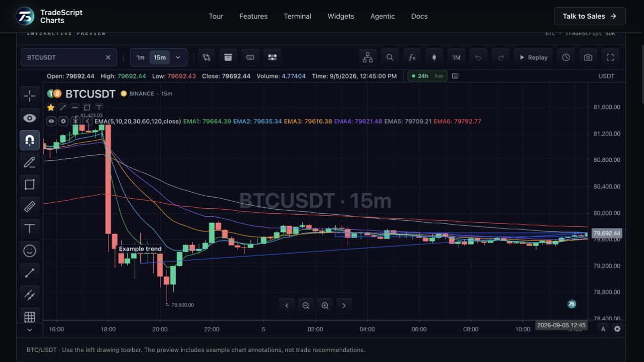Image resolution: width=644 pixels, height=362 pixels.
Task: Select the text annotation tool
Action: click(30, 228)
